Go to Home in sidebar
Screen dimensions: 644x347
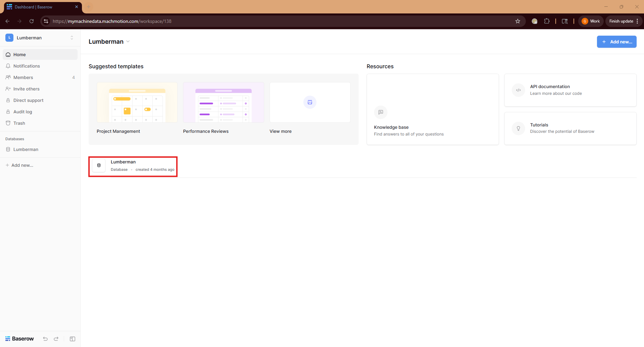40,54
